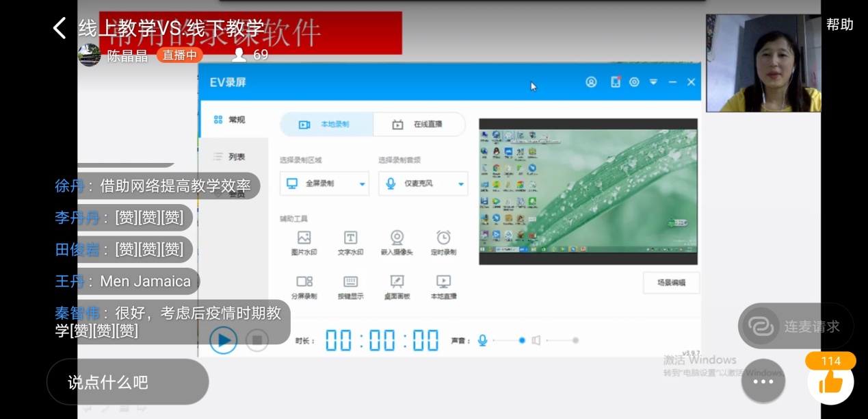View the 69 viewers count
Screen dimensions: 868x419
tap(251, 55)
